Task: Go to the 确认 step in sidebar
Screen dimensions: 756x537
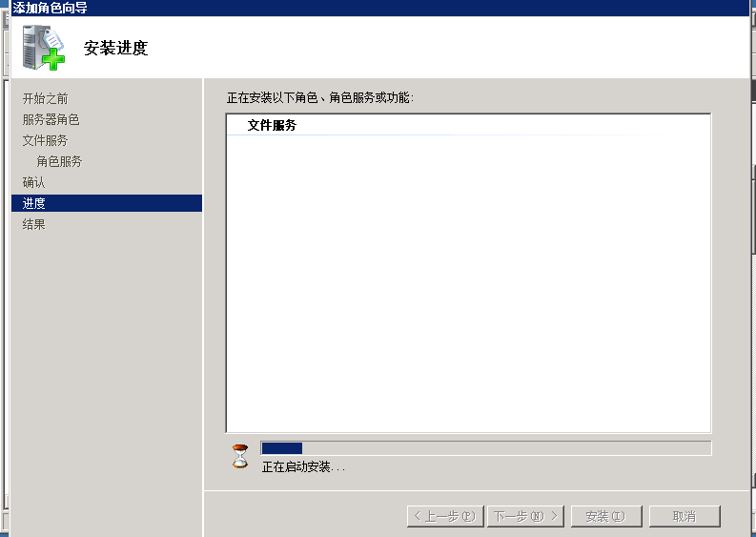Action: pyautogui.click(x=33, y=182)
